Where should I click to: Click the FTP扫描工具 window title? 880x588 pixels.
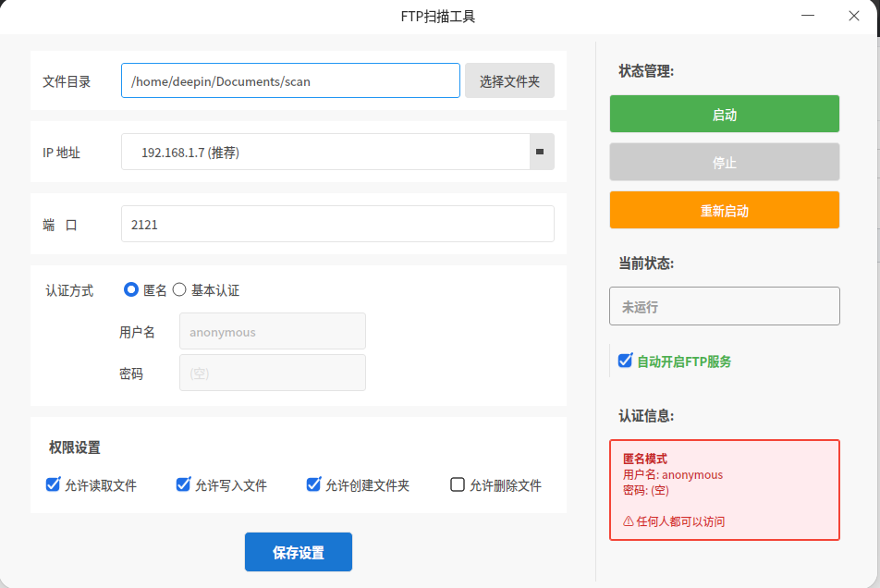click(438, 17)
